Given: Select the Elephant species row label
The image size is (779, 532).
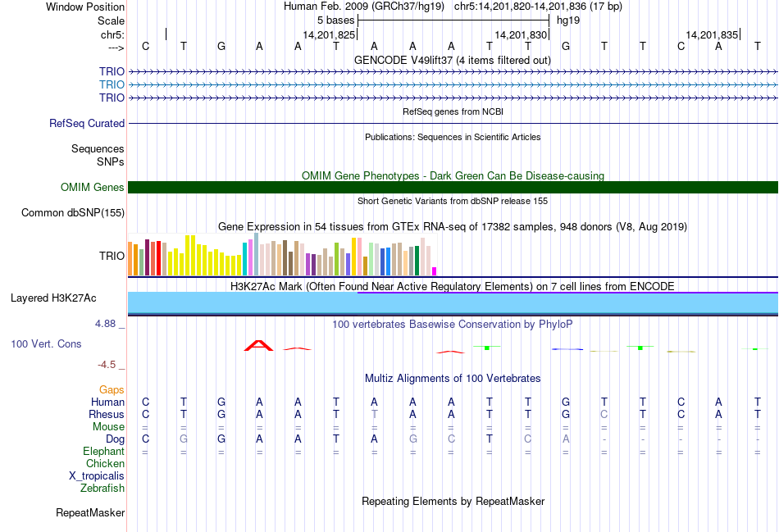Looking at the screenshot, I should [x=103, y=451].
